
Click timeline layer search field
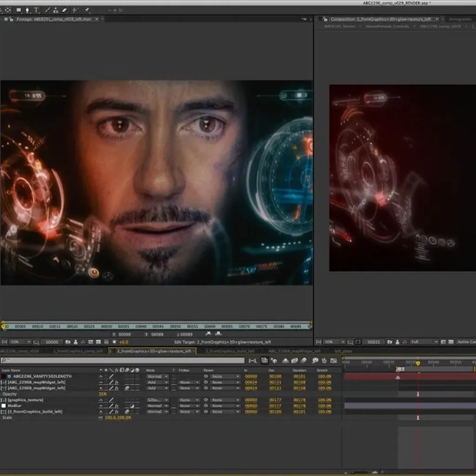123,360
